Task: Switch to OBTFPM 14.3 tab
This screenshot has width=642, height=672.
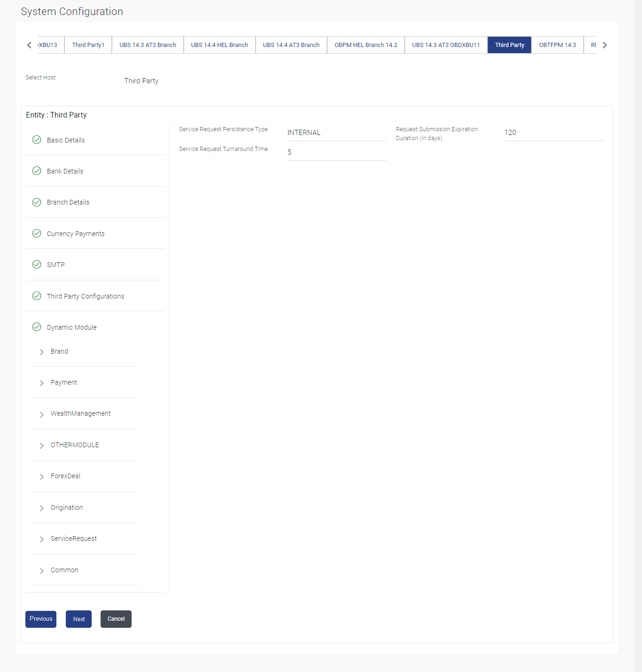Action: tap(557, 45)
